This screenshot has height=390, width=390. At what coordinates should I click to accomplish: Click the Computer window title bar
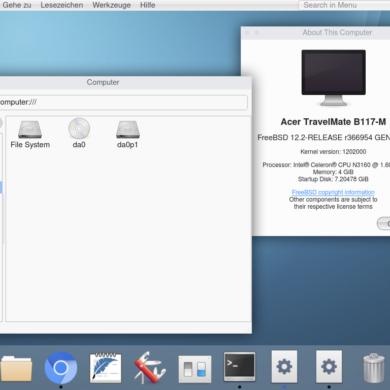point(126,82)
